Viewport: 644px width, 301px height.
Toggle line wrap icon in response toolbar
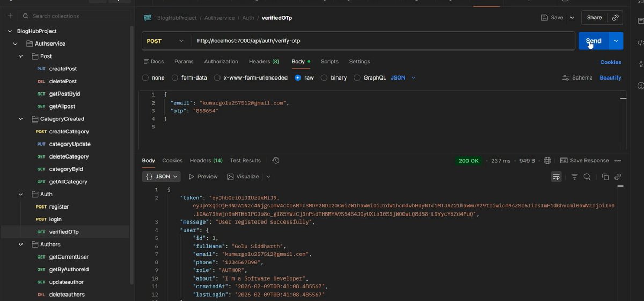click(x=556, y=177)
